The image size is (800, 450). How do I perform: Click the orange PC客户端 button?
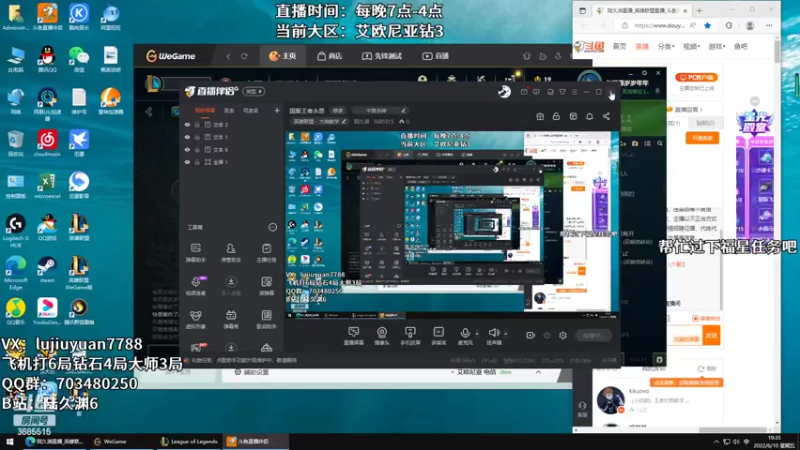(x=696, y=78)
